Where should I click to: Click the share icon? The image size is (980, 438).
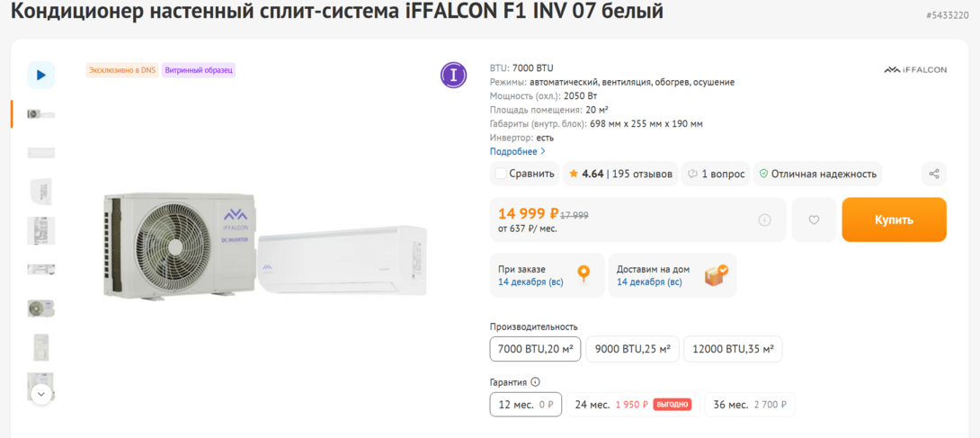point(934,174)
